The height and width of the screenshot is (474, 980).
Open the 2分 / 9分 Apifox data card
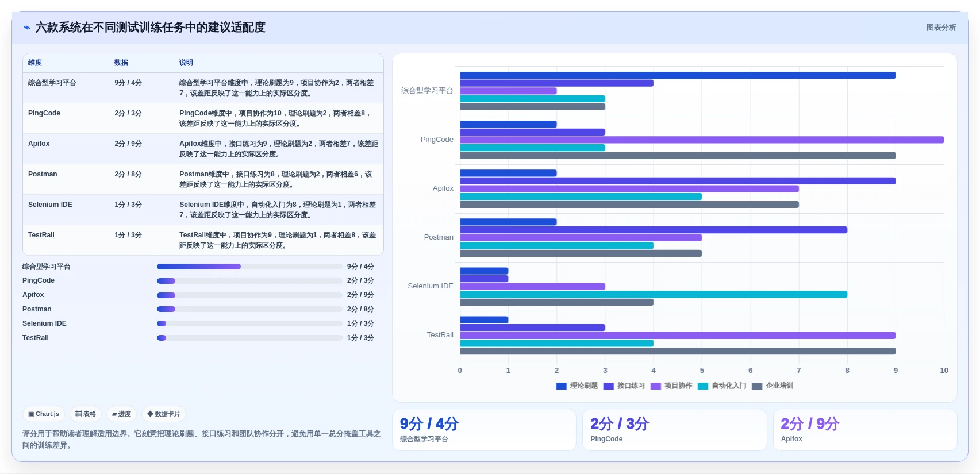point(865,430)
